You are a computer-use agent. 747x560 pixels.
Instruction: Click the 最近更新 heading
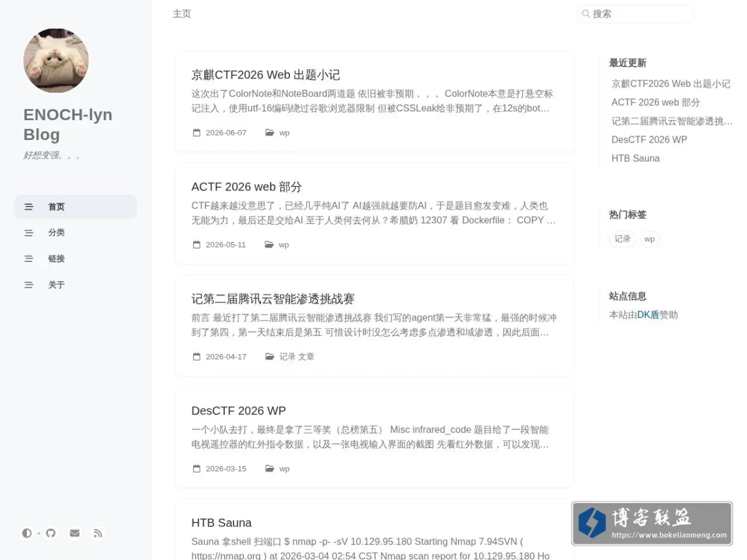627,63
